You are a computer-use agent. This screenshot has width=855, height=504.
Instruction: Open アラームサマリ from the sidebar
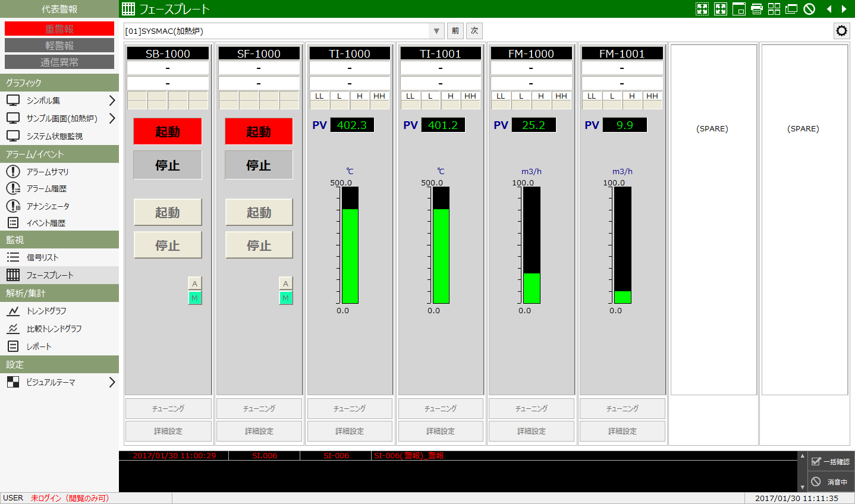48,172
